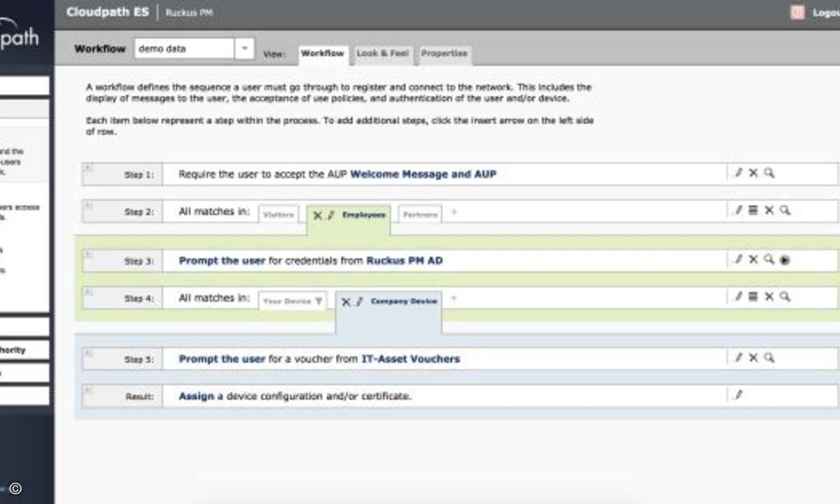The height and width of the screenshot is (504, 840).
Task: Click the filter funnel on Your Device tab
Action: pos(318,302)
